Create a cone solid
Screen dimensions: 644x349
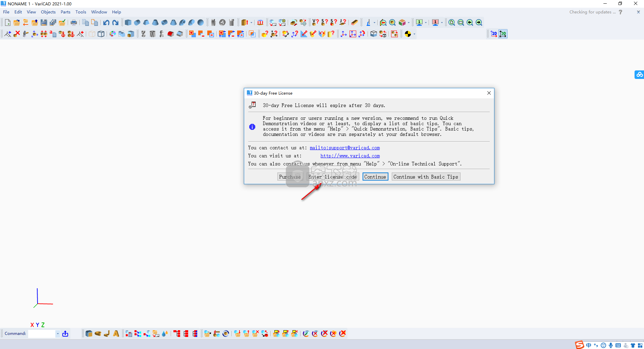click(x=155, y=22)
